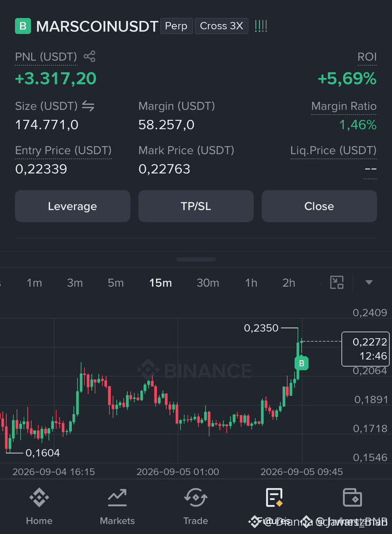The height and width of the screenshot is (534, 392).
Task: Tap the chart panel drag handle
Action: pos(196,260)
